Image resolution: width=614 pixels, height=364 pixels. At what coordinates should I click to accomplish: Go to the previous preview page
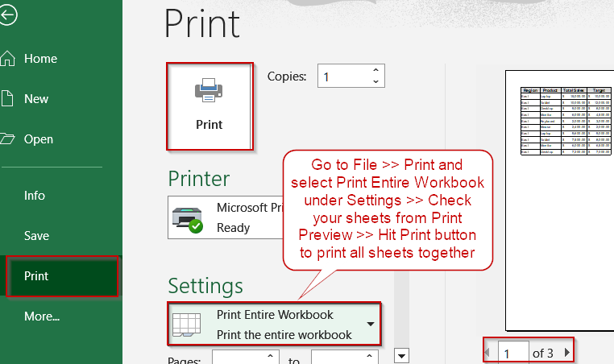[x=487, y=352]
